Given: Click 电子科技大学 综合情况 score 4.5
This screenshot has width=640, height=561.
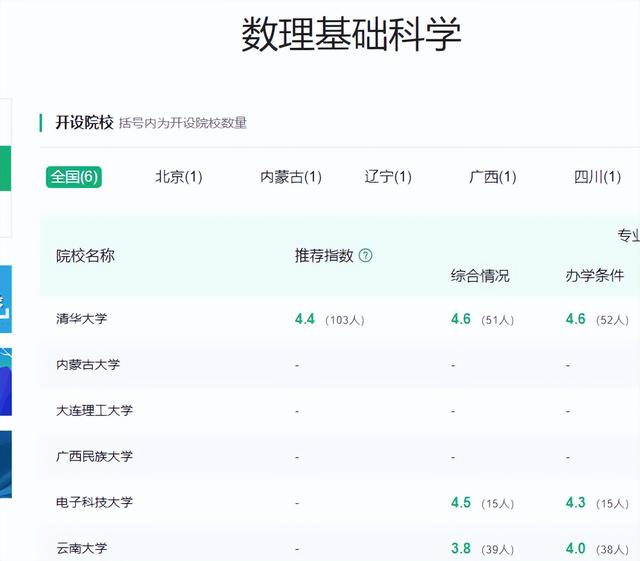Looking at the screenshot, I should click(461, 503).
